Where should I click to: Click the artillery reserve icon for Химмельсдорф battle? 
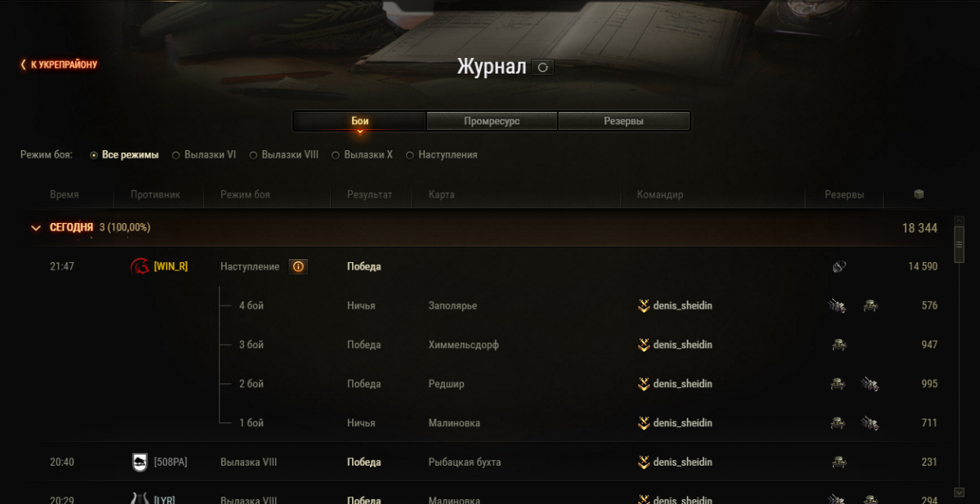pyautogui.click(x=838, y=345)
